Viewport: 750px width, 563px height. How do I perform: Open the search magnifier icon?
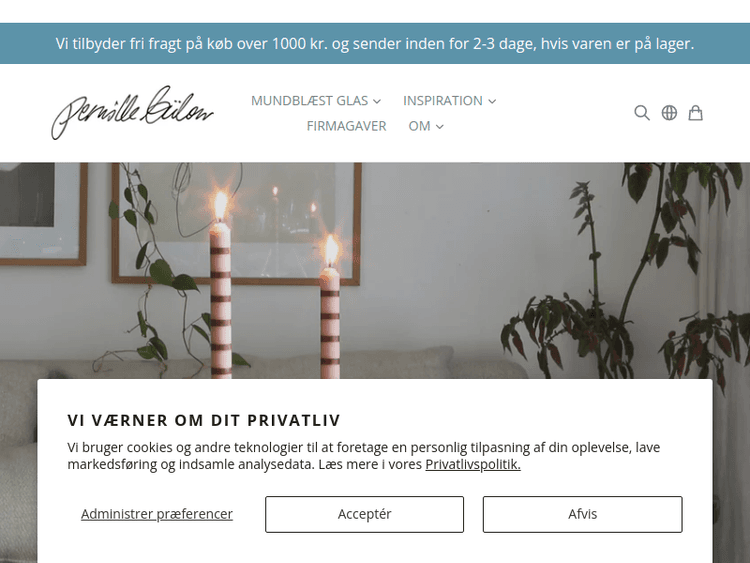641,113
